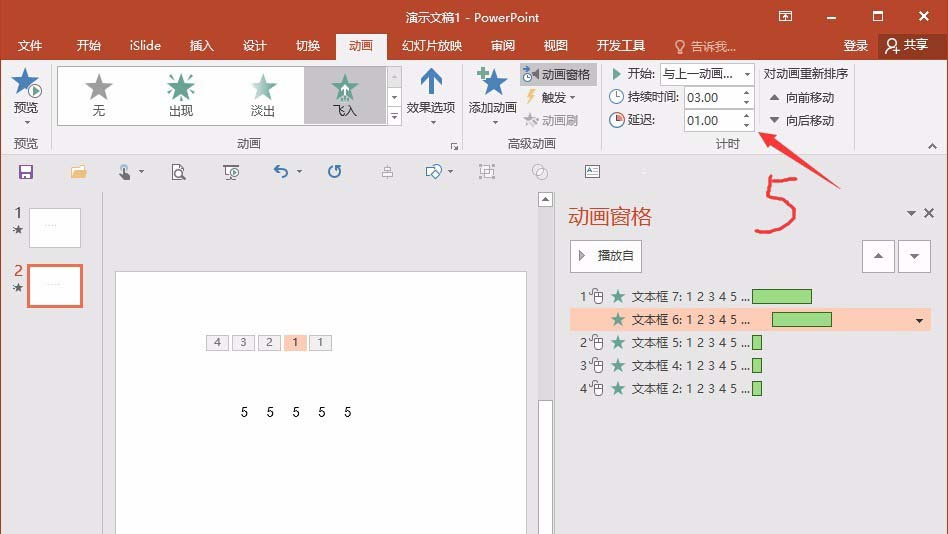The height and width of the screenshot is (534, 948).
Task: Switch to the Insert tab
Action: point(201,46)
